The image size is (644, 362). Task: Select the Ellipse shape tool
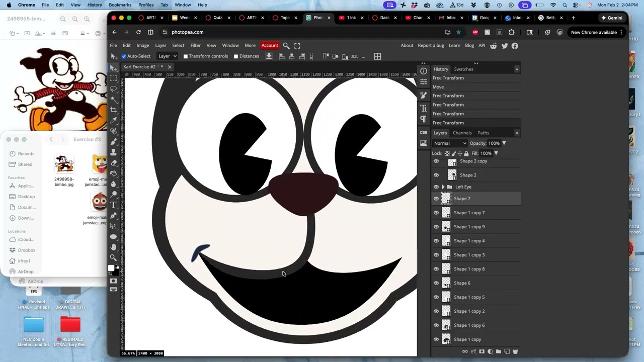click(114, 236)
